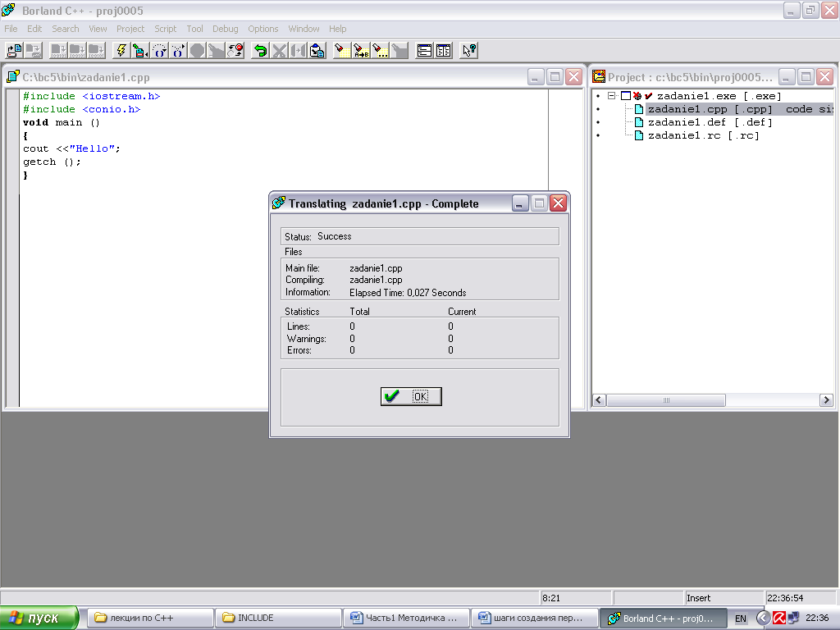
Task: Switch to шаги создания Word document
Action: pyautogui.click(x=533, y=618)
